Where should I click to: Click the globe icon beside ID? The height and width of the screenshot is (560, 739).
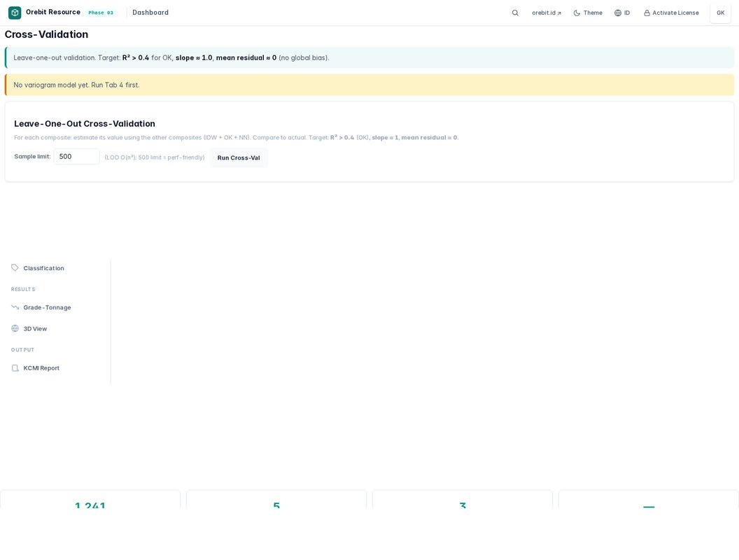tap(618, 13)
